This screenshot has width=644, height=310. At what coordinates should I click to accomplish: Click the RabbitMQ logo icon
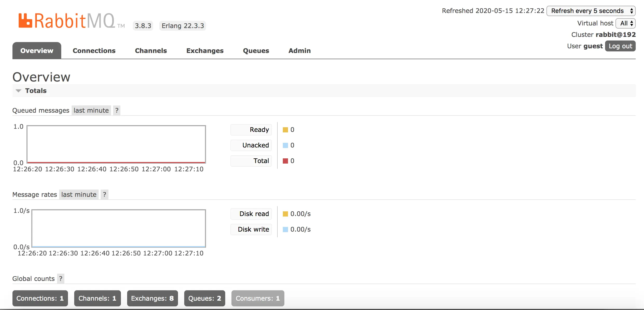(x=25, y=21)
